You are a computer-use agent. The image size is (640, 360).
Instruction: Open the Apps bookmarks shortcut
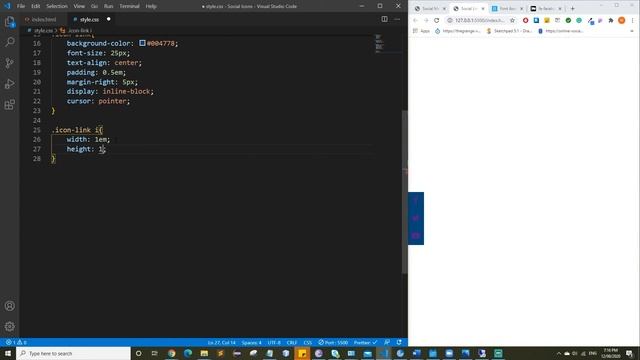pos(422,31)
